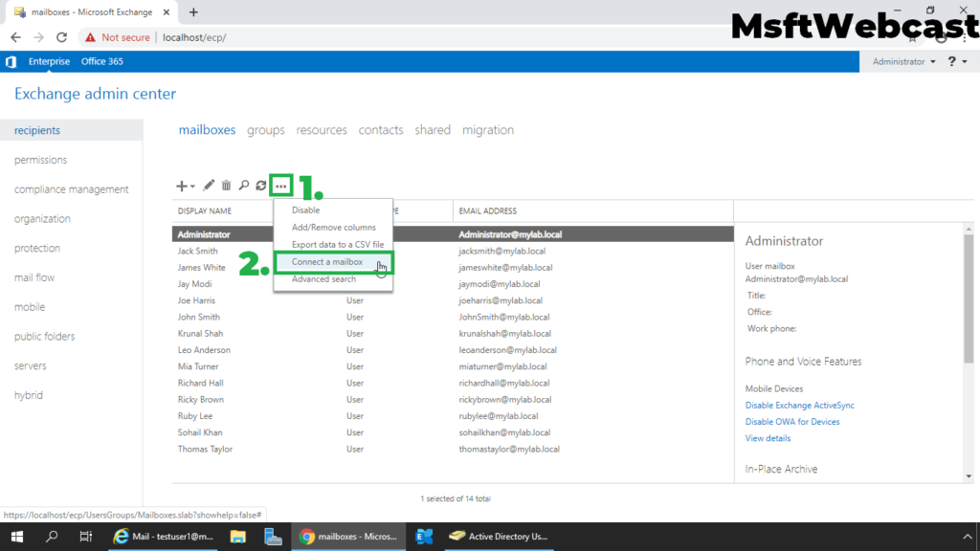Close the mailboxes browser tab
The width and height of the screenshot is (980, 551).
coord(167,11)
